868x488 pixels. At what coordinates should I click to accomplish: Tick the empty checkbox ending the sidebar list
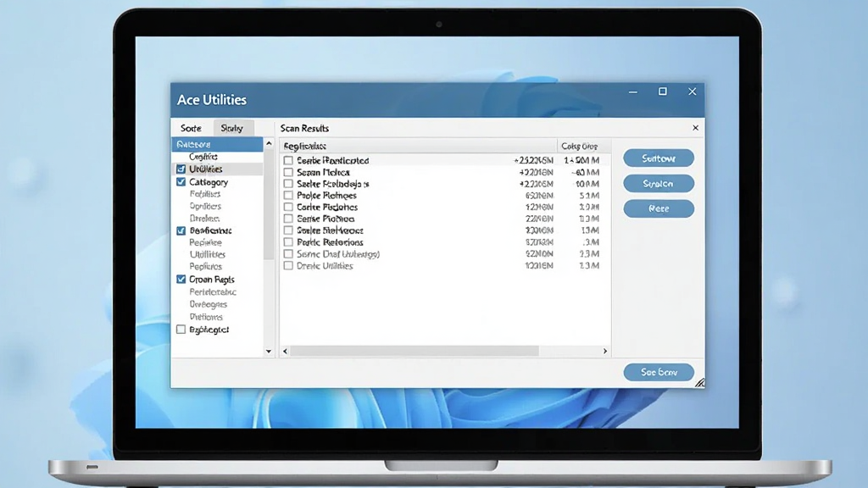181,330
